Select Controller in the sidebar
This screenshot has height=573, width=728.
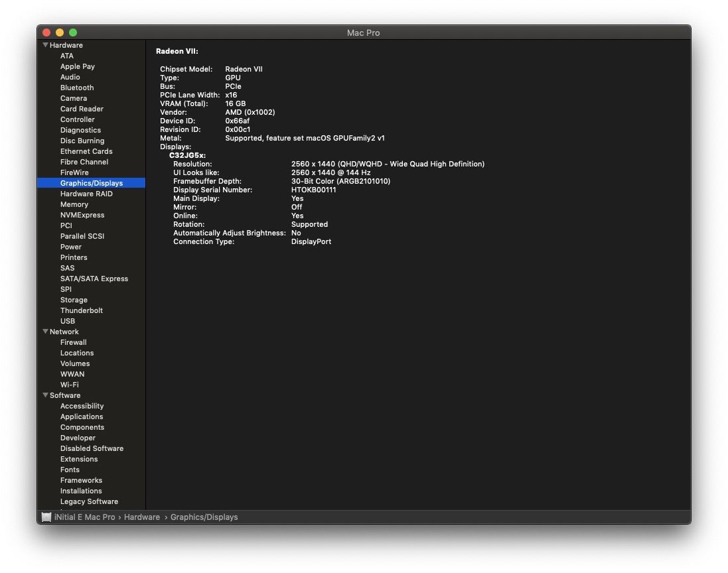coord(78,119)
